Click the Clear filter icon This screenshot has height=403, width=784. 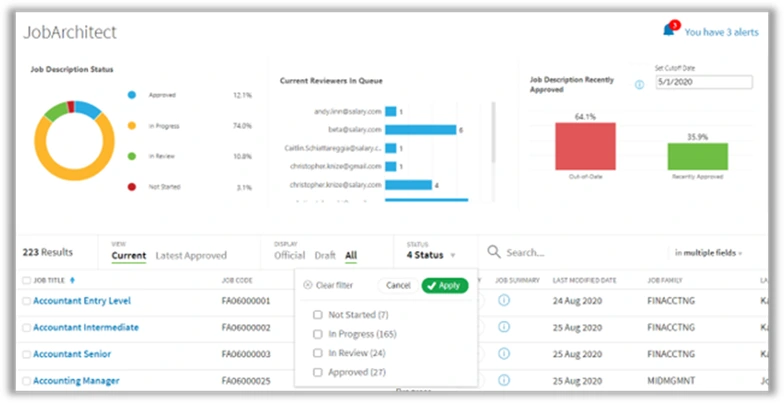click(308, 285)
